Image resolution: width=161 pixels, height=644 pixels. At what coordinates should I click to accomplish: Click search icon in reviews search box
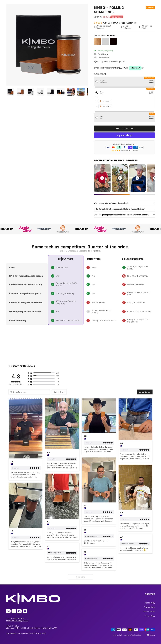11,392
